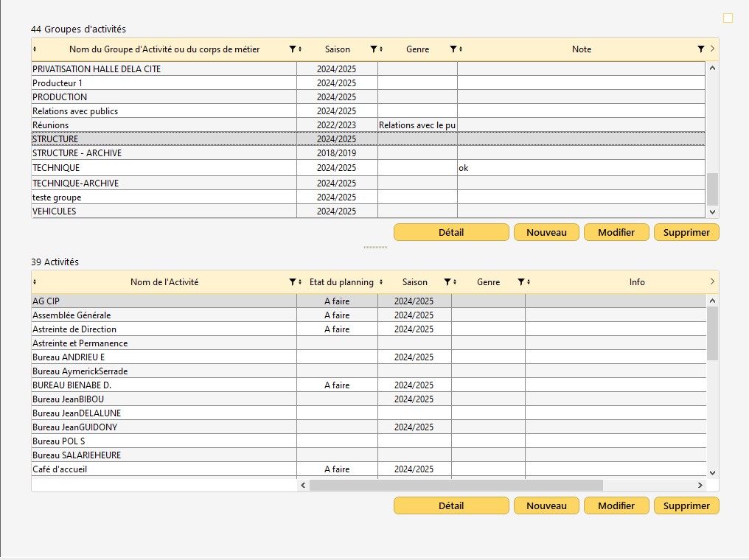Open filter on Nom du Groupe d'Activité column
Viewport: 749px width, 560px height.
click(x=292, y=49)
